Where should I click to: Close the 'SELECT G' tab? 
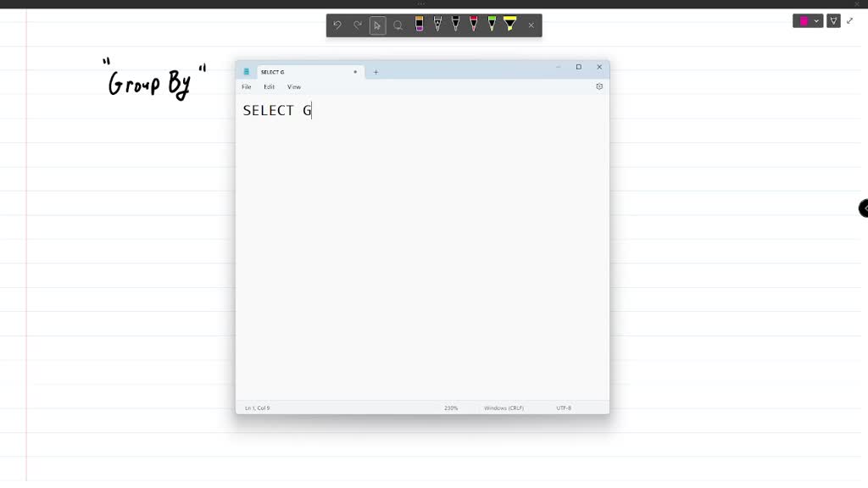(x=355, y=72)
